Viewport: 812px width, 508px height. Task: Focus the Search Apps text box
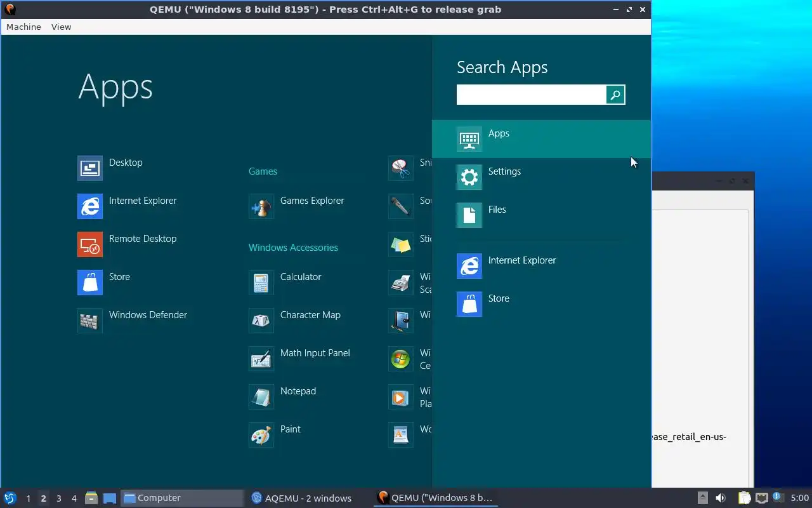pos(532,95)
